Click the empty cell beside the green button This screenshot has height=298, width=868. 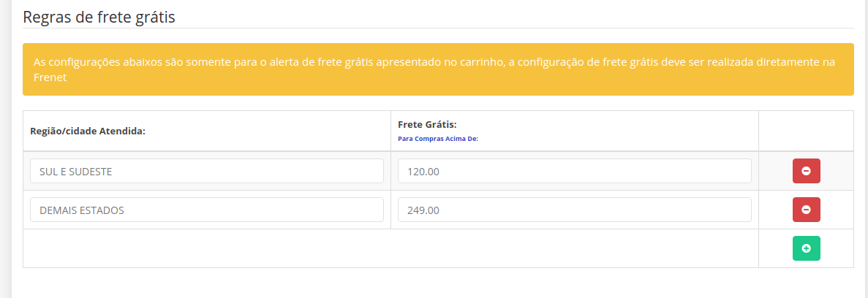[x=390, y=248]
